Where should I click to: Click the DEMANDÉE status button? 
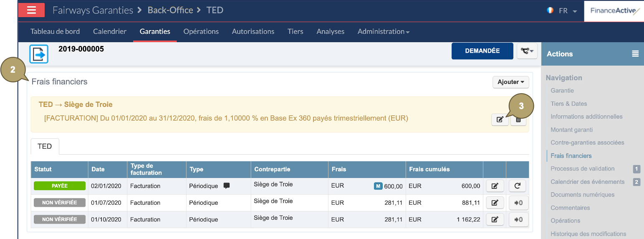(482, 51)
